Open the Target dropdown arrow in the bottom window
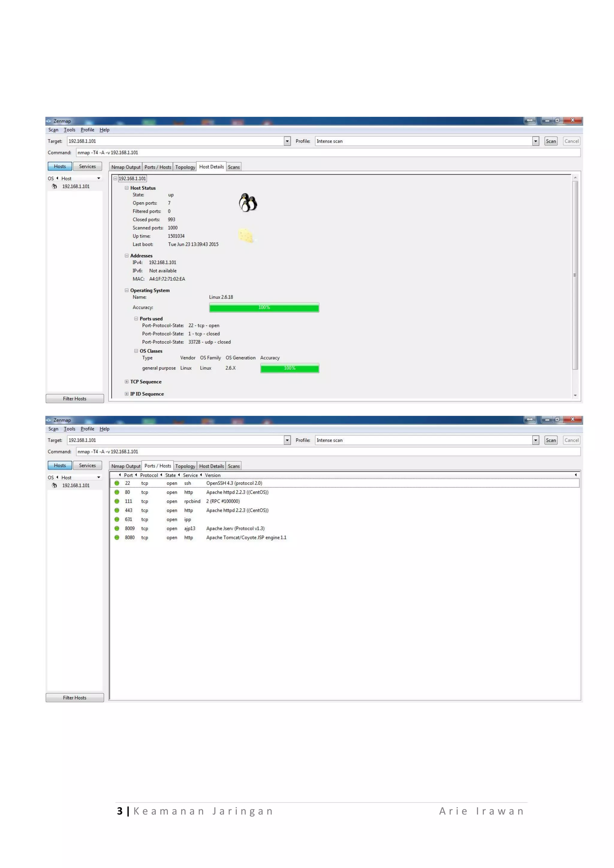Screen dimensions: 614x868 287,440
